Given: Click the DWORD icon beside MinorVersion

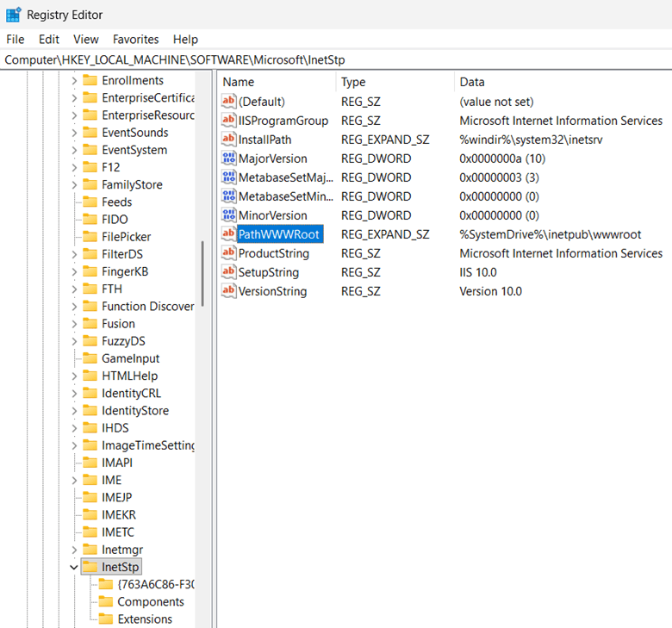Looking at the screenshot, I should click(x=228, y=215).
